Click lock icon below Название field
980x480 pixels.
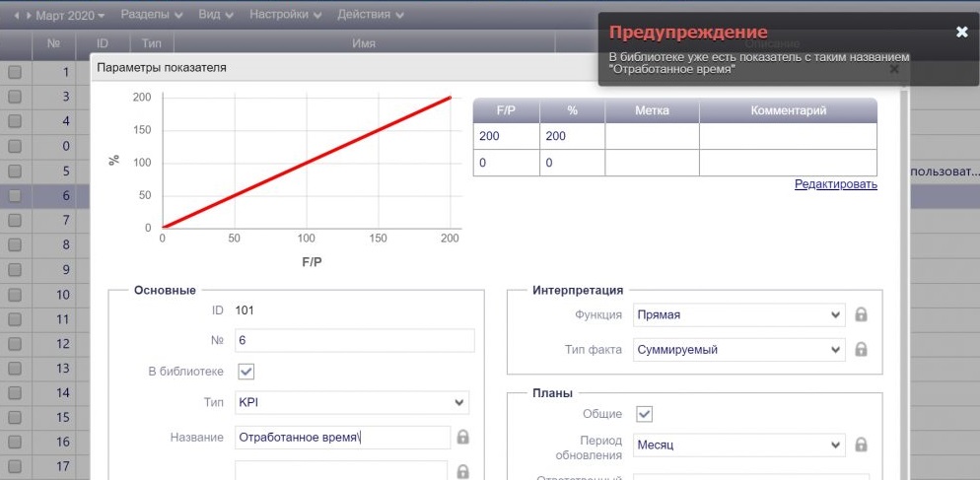click(463, 472)
